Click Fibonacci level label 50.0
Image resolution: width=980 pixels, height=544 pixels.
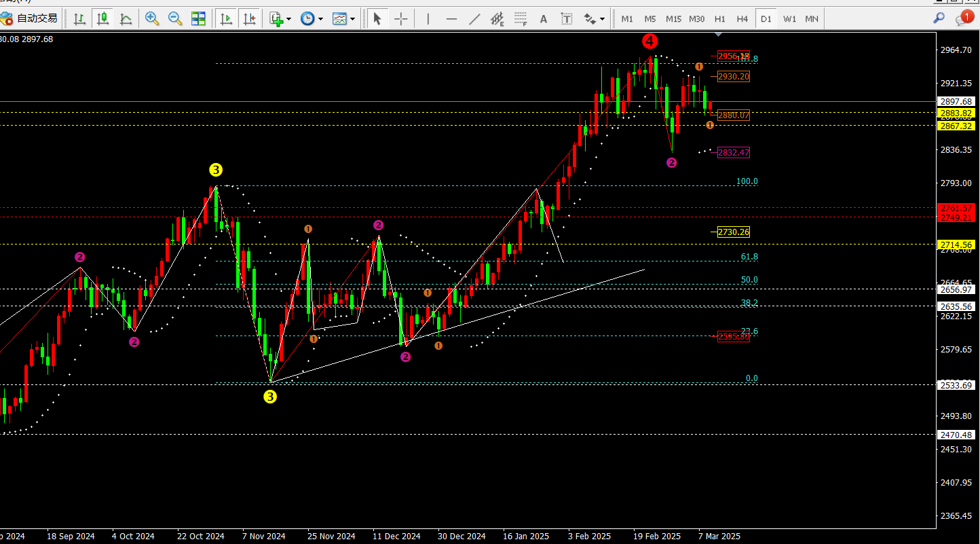tap(749, 280)
